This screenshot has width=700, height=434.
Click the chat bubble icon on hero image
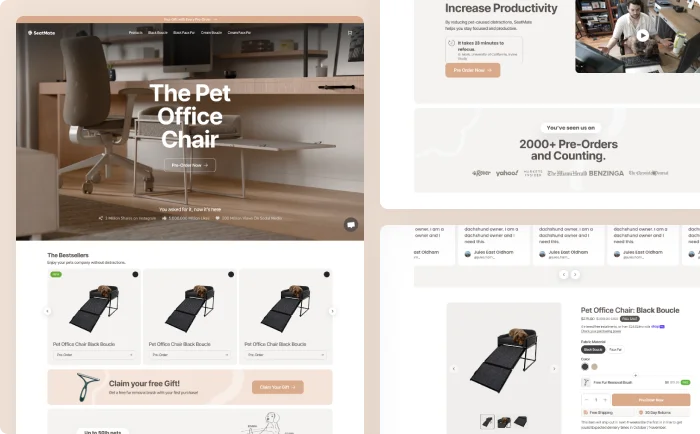(x=351, y=225)
